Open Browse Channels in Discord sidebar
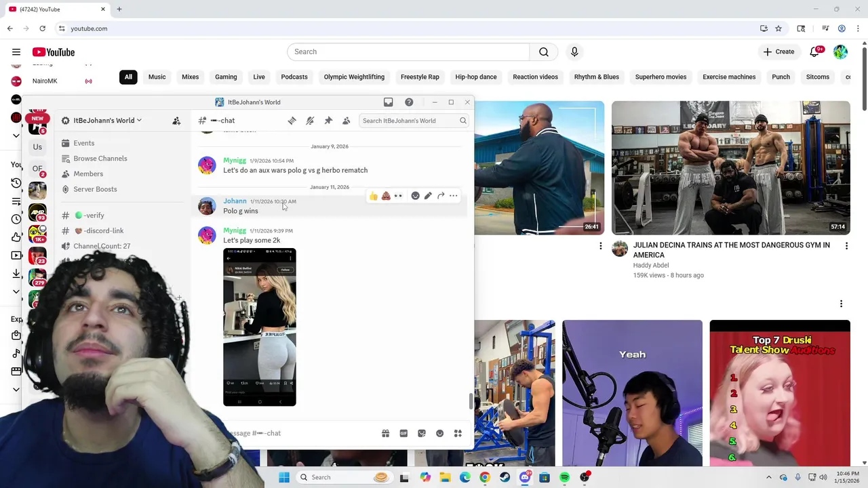This screenshot has width=868, height=488. click(100, 159)
